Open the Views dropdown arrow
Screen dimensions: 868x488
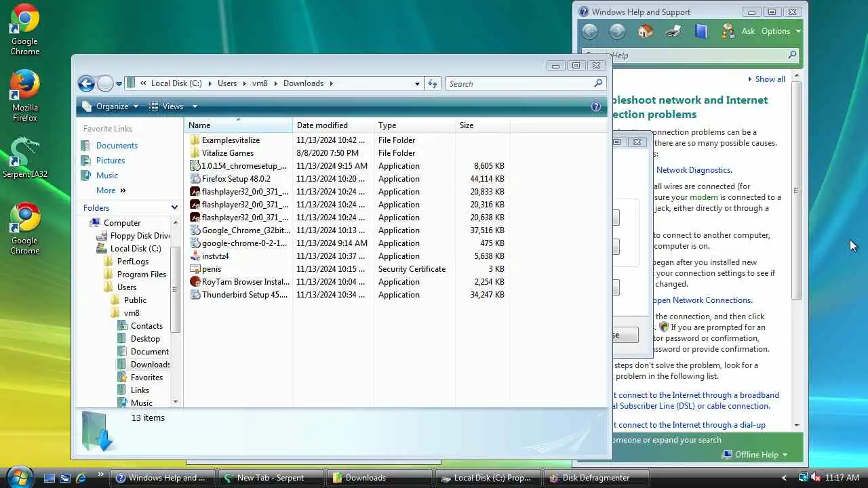click(x=195, y=106)
